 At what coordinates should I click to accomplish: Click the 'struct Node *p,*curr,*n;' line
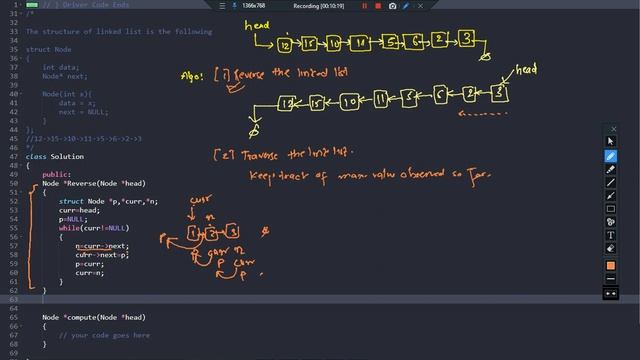coord(108,201)
